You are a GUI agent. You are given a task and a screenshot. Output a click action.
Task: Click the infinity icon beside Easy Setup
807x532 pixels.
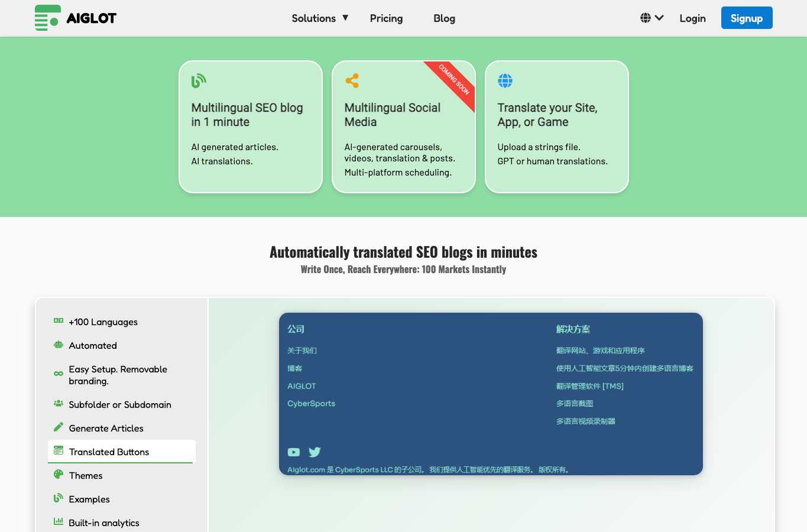click(59, 374)
